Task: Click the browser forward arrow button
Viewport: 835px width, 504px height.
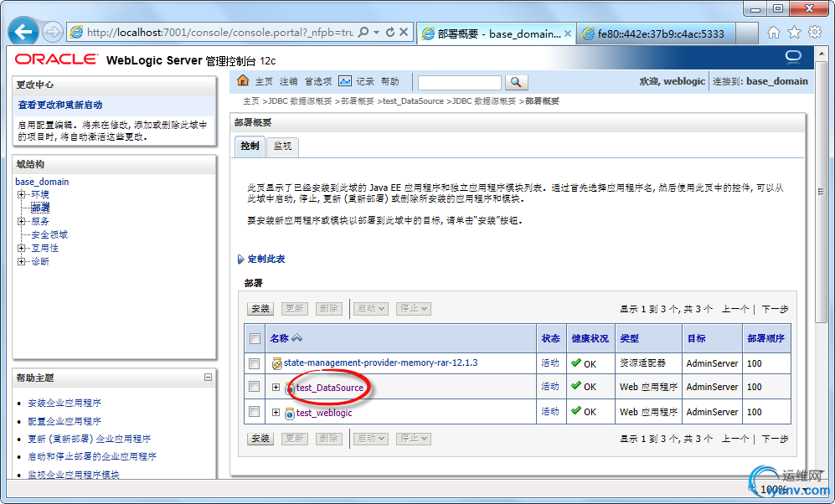Action: [52, 33]
